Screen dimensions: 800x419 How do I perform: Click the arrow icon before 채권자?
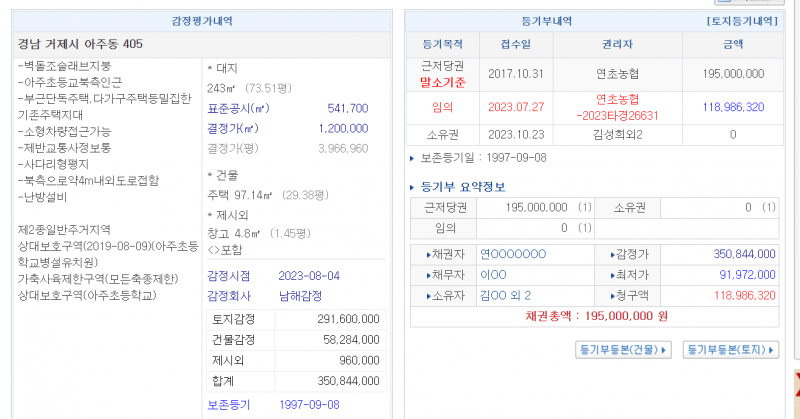click(429, 254)
